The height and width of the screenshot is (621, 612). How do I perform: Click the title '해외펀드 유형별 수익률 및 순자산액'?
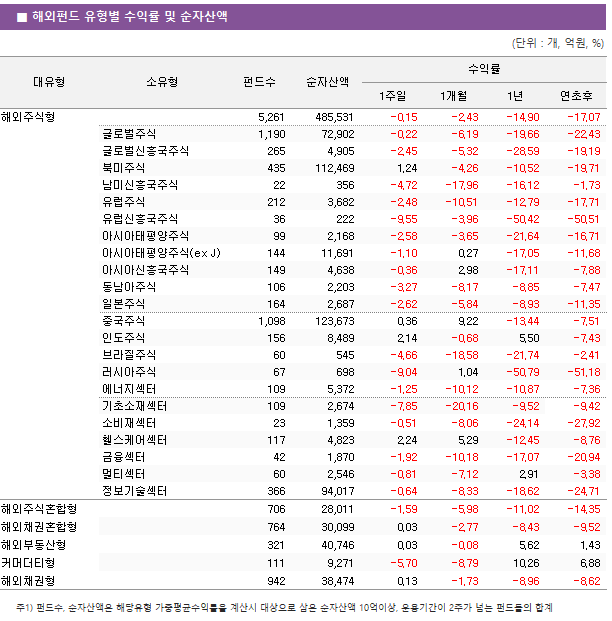pyautogui.click(x=130, y=16)
